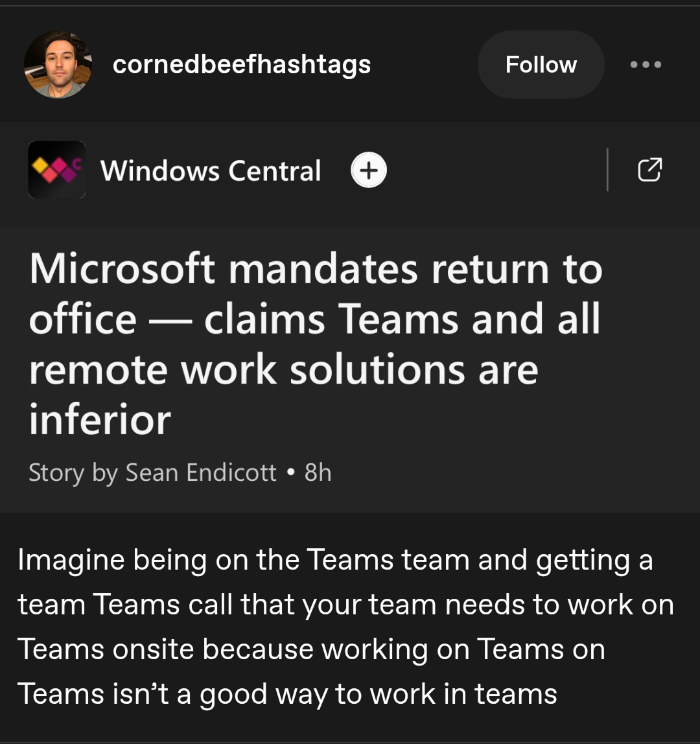Viewport: 700px width, 744px height.
Task: Open the article via external link icon
Action: [650, 169]
